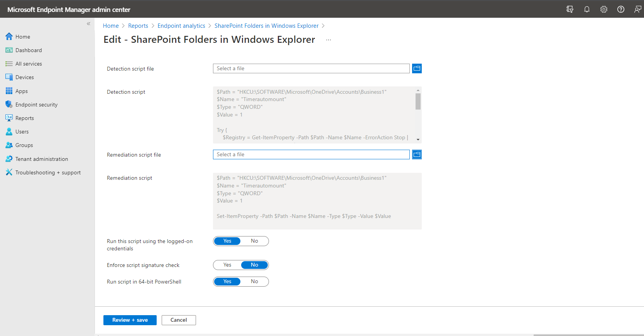Click the Remediation script file input field
The width and height of the screenshot is (644, 336).
click(x=311, y=154)
